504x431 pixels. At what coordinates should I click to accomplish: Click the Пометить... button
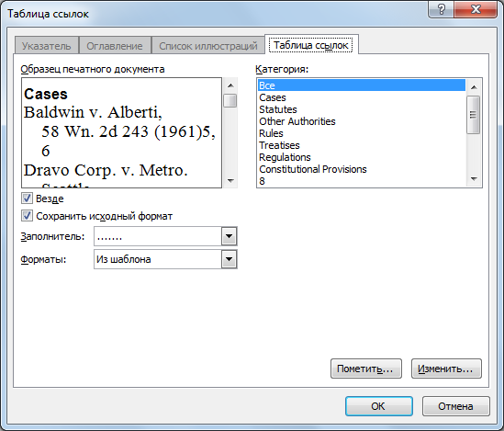pyautogui.click(x=366, y=369)
